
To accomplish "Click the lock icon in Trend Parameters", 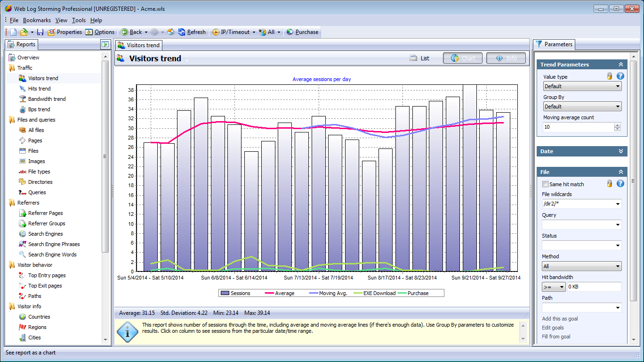I will (610, 76).
